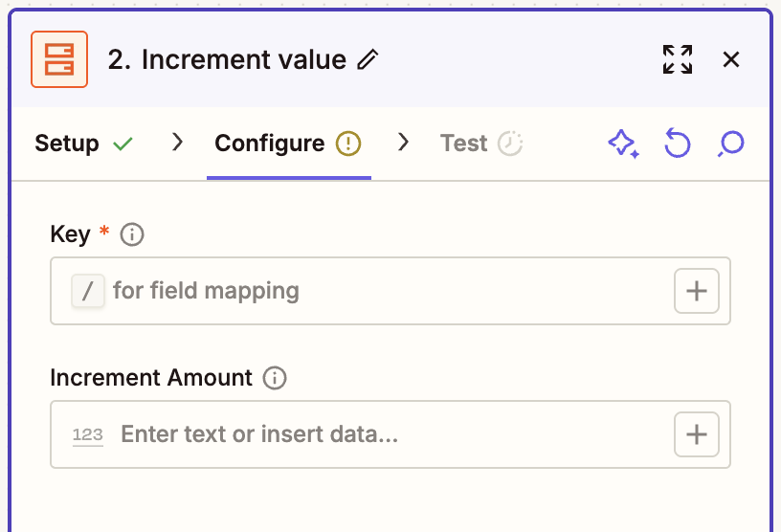Close the Increment value panel
This screenshot has height=532, width=781.
coord(730,59)
